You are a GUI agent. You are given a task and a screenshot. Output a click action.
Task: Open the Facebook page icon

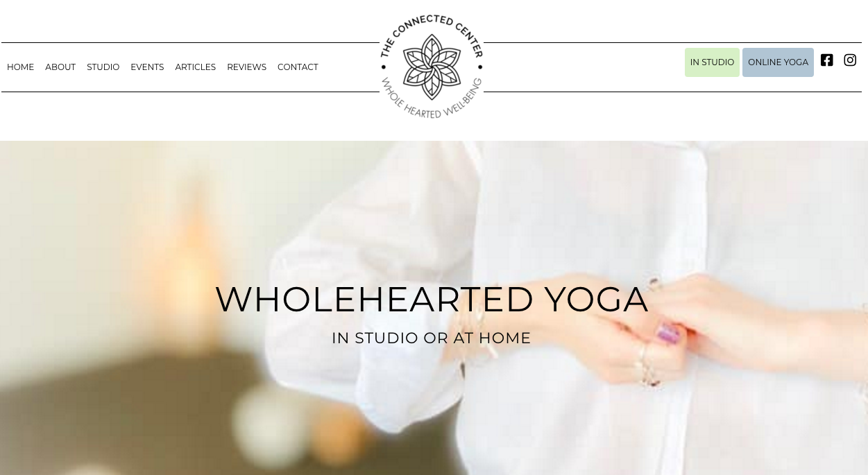coord(826,60)
